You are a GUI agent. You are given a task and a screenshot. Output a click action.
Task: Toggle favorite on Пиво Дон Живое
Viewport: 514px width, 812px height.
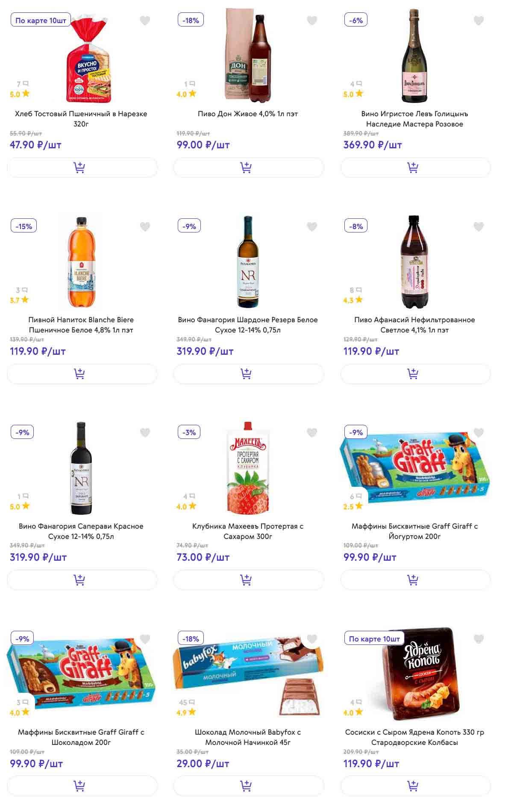click(x=312, y=21)
